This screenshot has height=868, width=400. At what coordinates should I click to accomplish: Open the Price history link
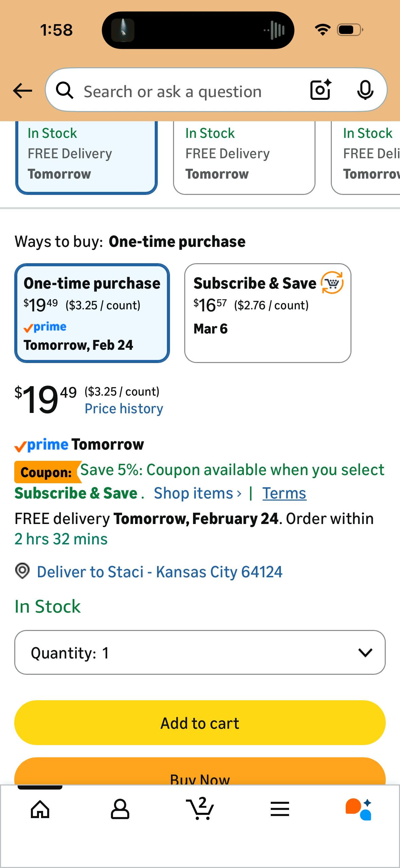coord(124,409)
